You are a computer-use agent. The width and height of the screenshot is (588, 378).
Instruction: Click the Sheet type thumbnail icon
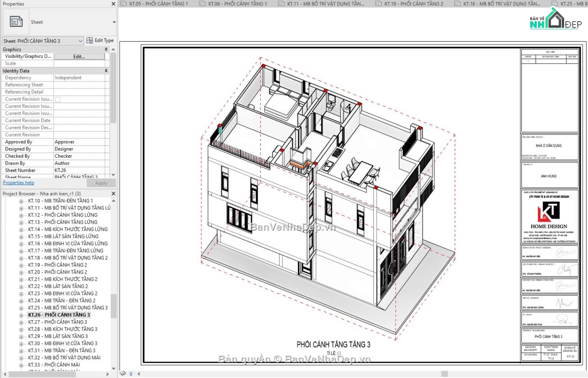pyautogui.click(x=16, y=22)
